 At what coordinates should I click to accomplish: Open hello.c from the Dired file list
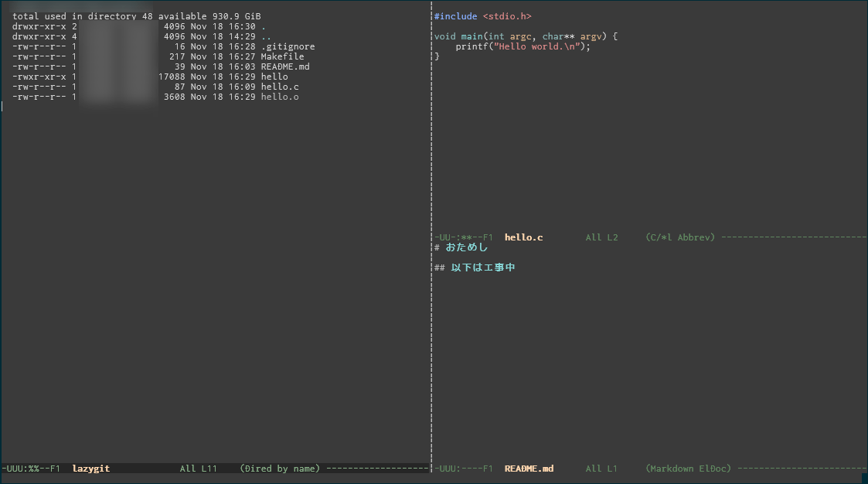pos(279,87)
